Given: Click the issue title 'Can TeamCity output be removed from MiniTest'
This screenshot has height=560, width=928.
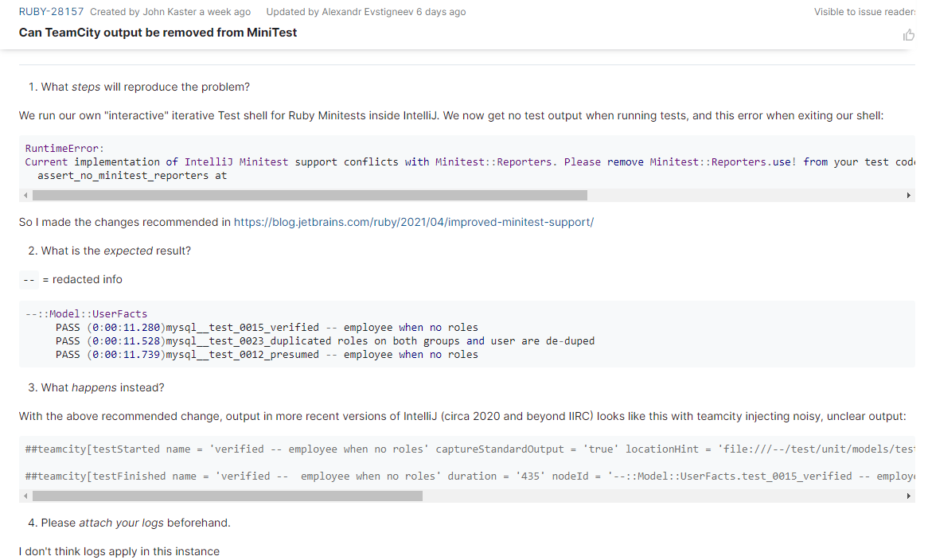Looking at the screenshot, I should click(x=158, y=33).
